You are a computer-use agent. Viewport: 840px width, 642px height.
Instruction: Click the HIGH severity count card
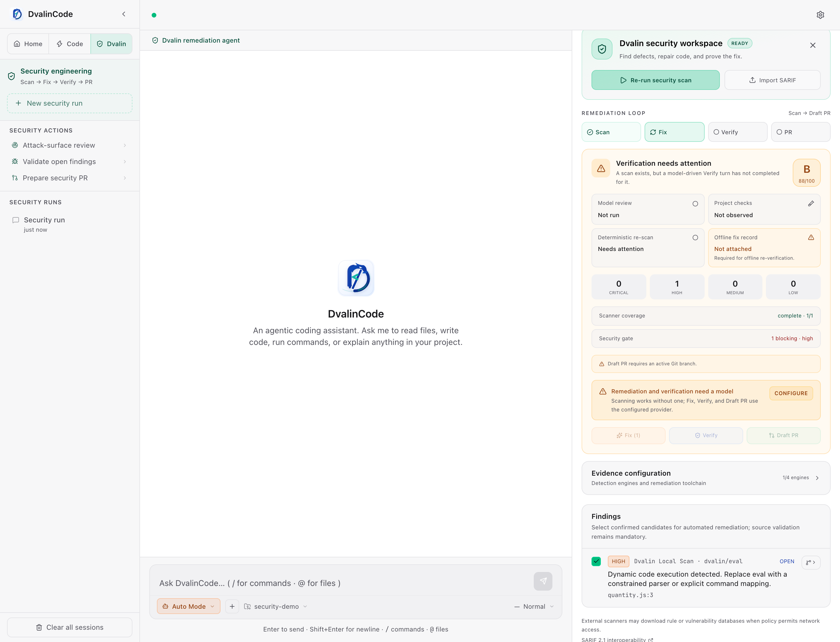(x=677, y=287)
